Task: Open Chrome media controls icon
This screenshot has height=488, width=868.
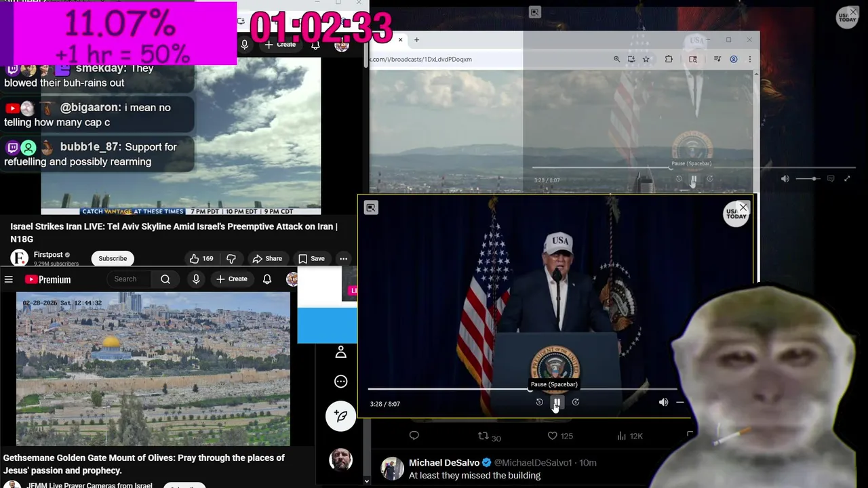Action: (x=717, y=59)
